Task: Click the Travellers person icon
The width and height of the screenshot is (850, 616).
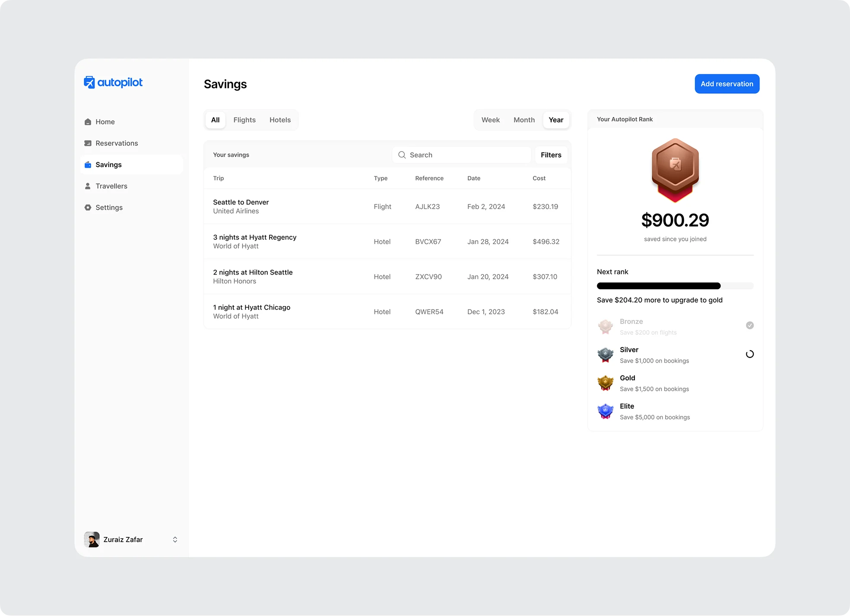Action: 88,186
